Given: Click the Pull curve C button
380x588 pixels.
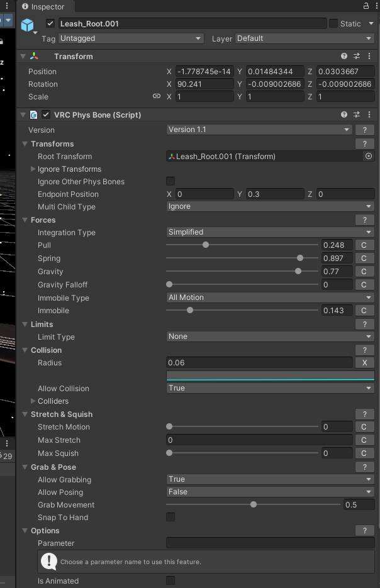Looking at the screenshot, I should tap(364, 245).
